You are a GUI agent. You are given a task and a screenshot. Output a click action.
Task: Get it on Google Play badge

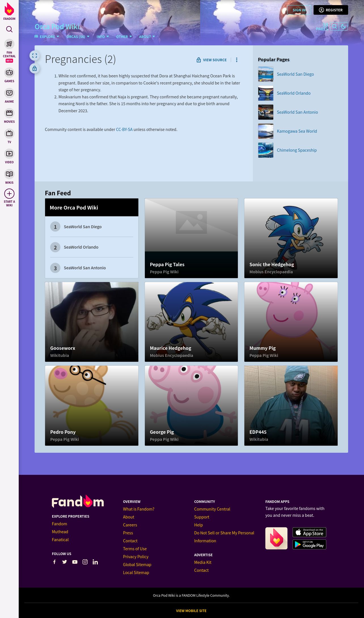click(x=309, y=545)
